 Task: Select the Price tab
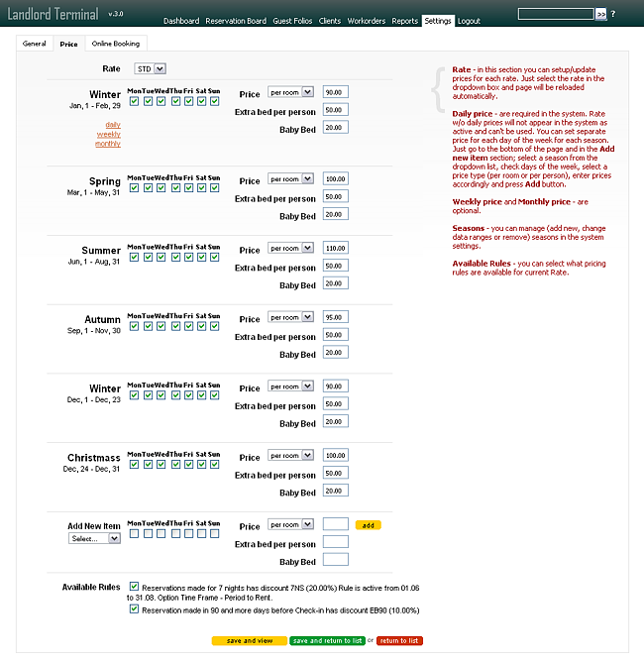click(x=68, y=44)
